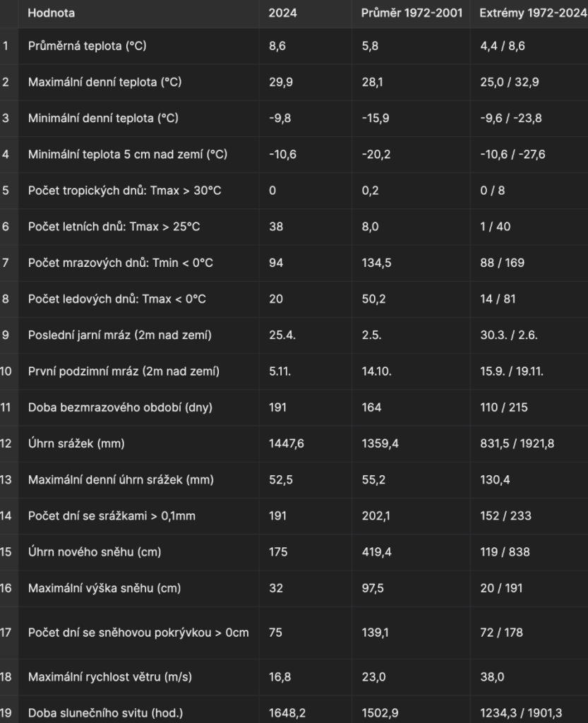Select the 'Maximální rychlost větru (m/s)' cell
The image size is (588, 723).
[109, 677]
